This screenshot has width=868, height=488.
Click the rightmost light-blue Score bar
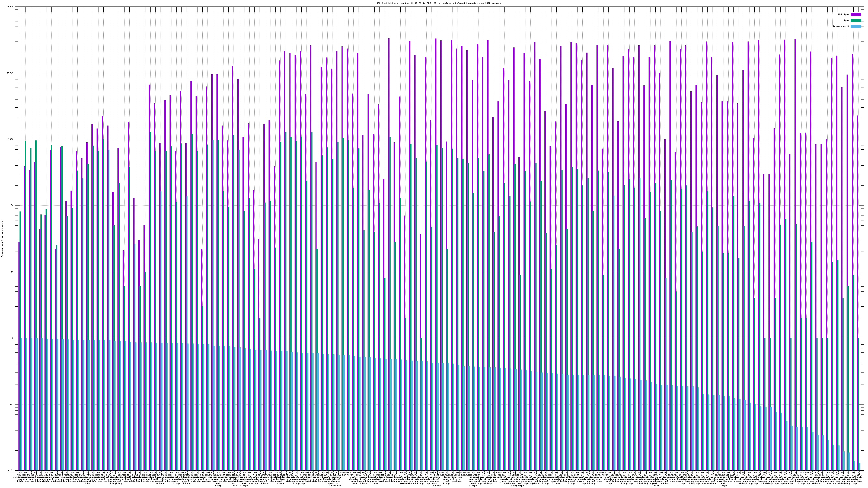click(x=860, y=467)
